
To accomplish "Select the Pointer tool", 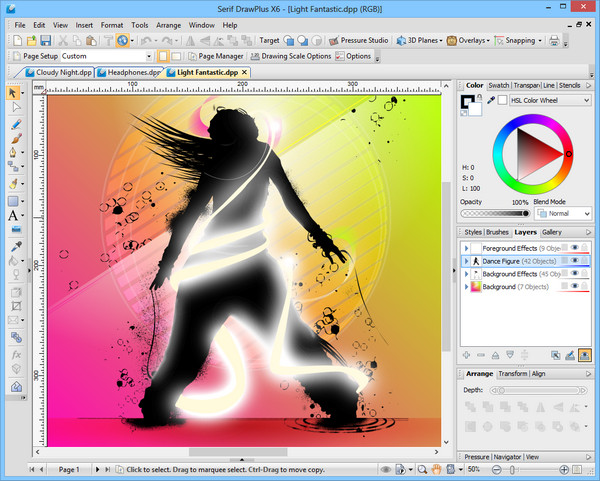I will (15, 92).
